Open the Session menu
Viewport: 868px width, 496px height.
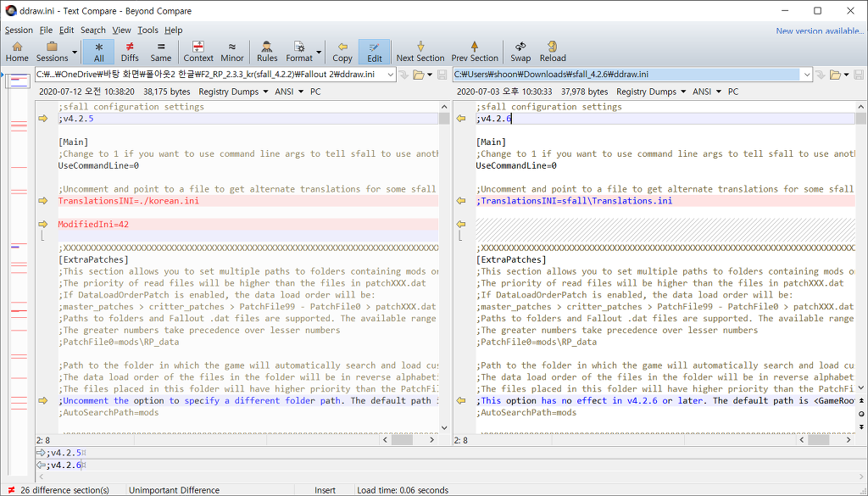pos(19,30)
